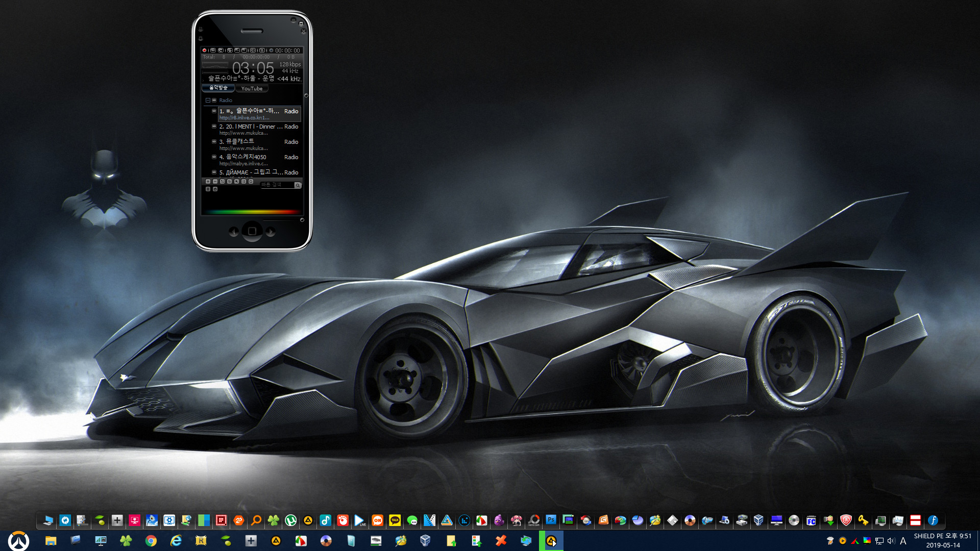The image size is (980, 551).
Task: Open the ON orange icon in dock
Action: click(x=377, y=520)
